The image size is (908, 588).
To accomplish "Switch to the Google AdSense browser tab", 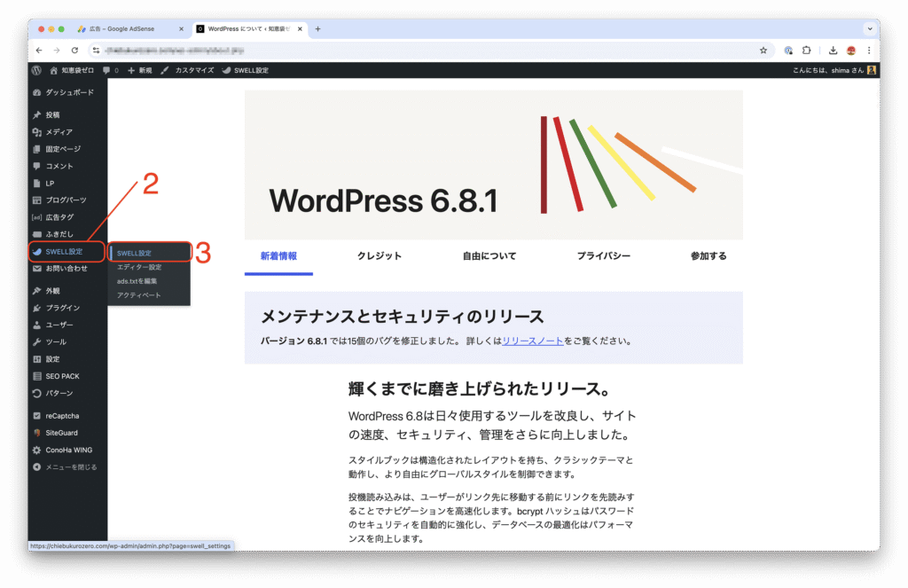I will point(124,28).
